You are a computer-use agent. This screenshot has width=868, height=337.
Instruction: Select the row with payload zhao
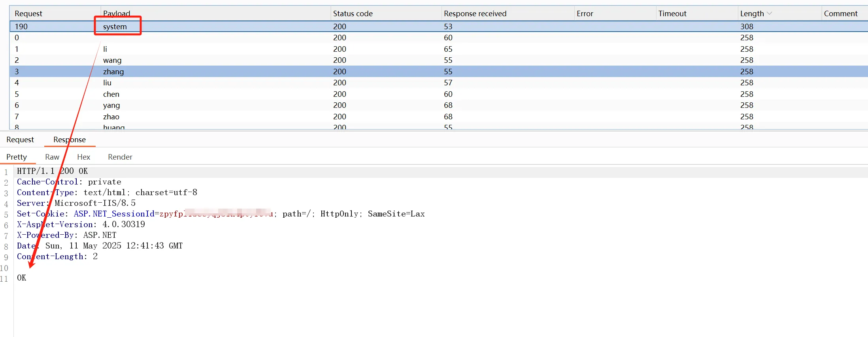click(439, 117)
